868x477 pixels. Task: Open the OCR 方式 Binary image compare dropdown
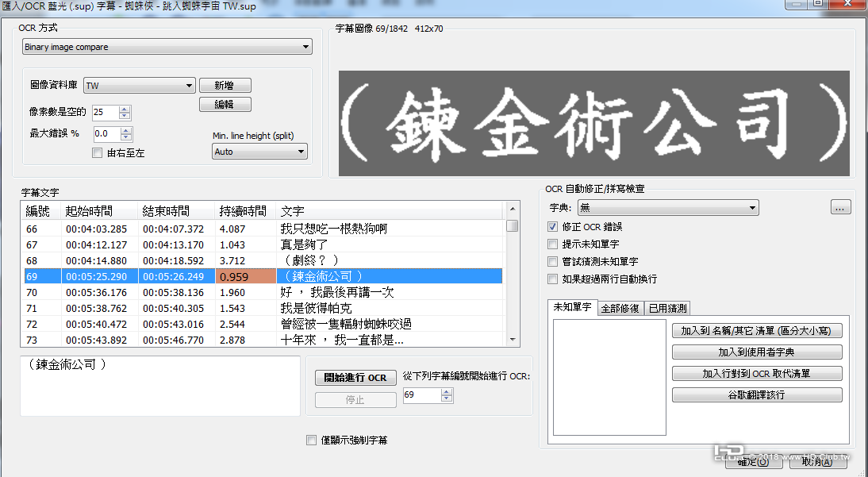167,47
